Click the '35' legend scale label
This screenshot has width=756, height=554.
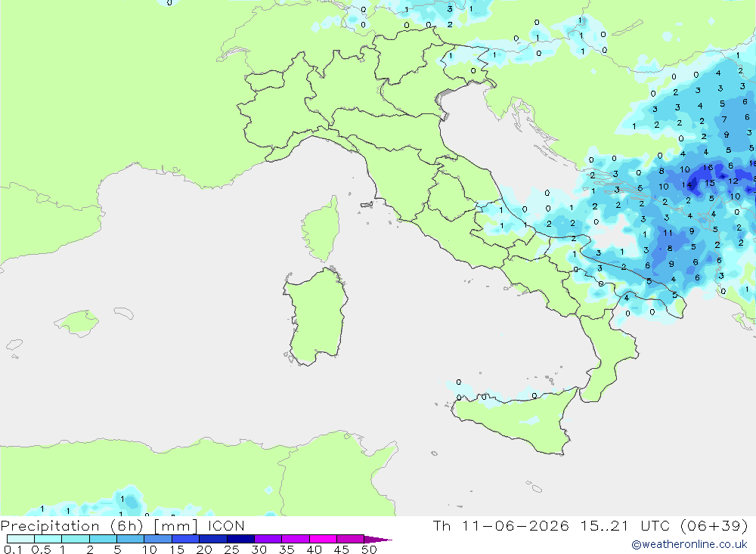(x=287, y=549)
